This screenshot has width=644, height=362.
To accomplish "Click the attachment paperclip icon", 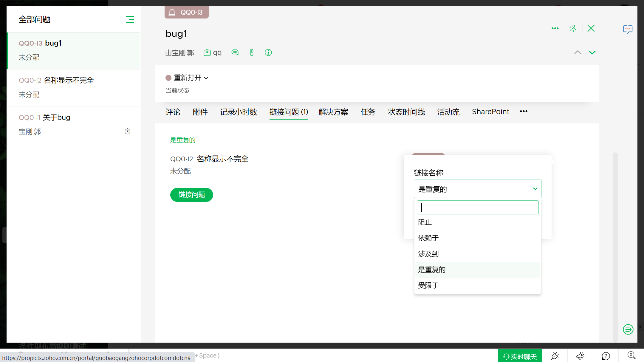I will 252,53.
